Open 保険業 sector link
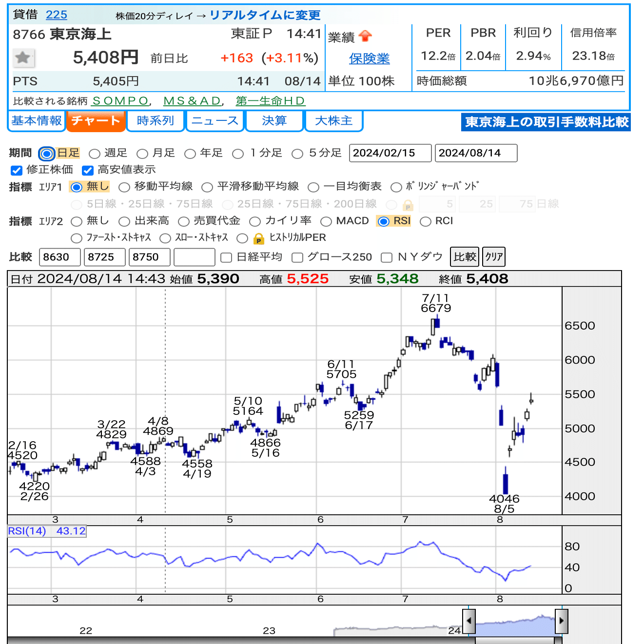This screenshot has height=644, width=644. pyautogui.click(x=370, y=59)
